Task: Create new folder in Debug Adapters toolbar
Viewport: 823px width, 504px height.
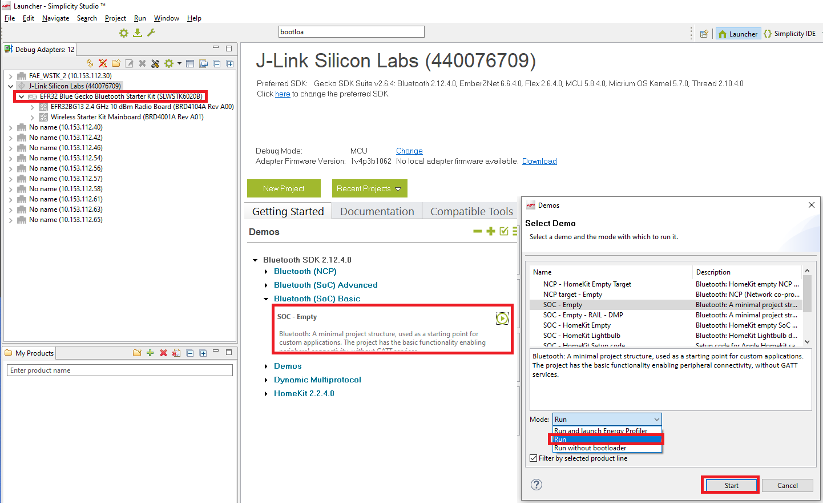Action: point(116,63)
